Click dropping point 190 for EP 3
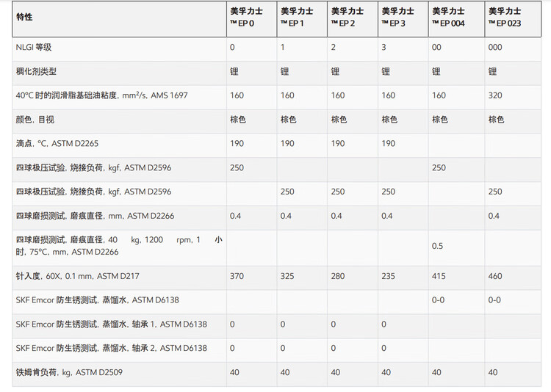Image resolution: width=551 pixels, height=392 pixels. click(389, 143)
